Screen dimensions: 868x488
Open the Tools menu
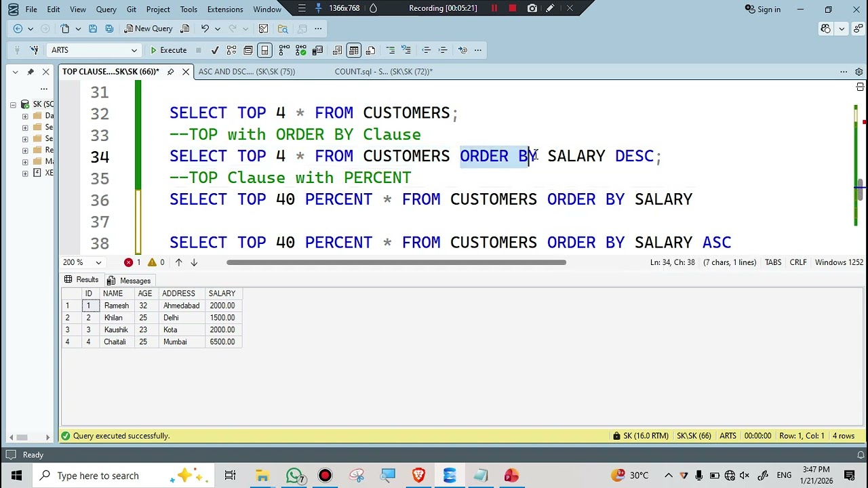(189, 9)
